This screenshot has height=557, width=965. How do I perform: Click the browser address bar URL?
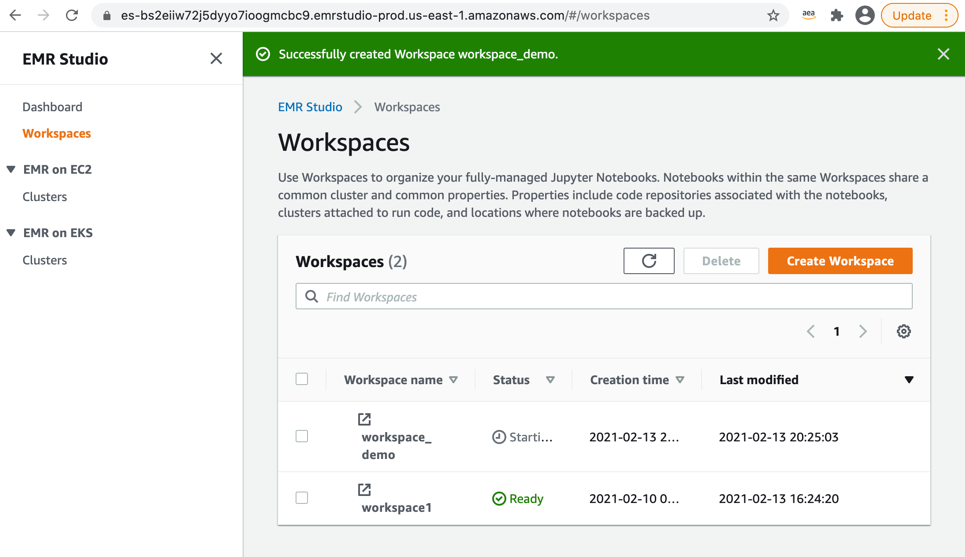click(x=385, y=15)
